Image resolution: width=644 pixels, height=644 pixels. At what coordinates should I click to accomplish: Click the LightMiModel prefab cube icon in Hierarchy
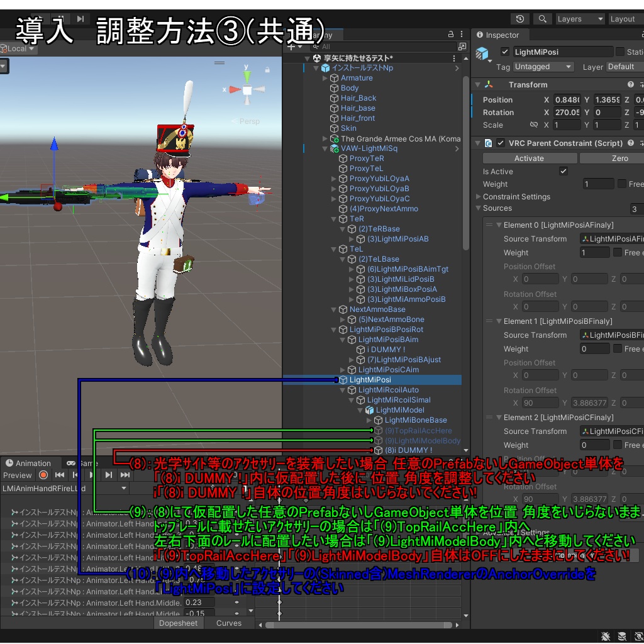point(369,410)
